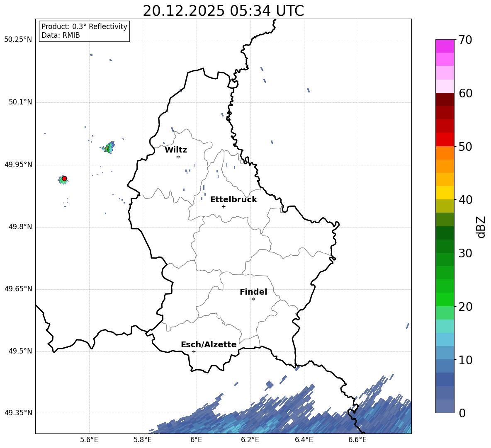Click the 50.25°N latitude label

click(18, 40)
